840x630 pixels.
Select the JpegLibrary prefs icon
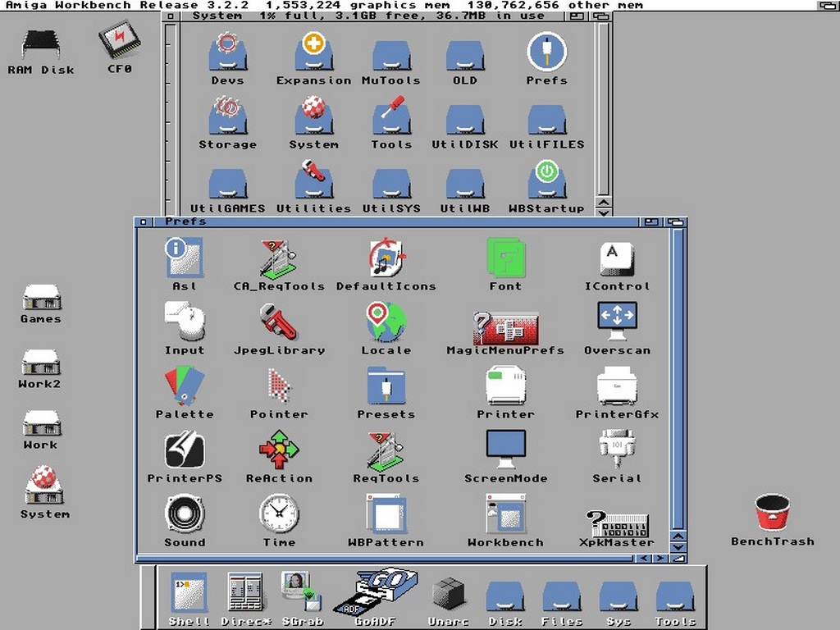click(x=279, y=322)
